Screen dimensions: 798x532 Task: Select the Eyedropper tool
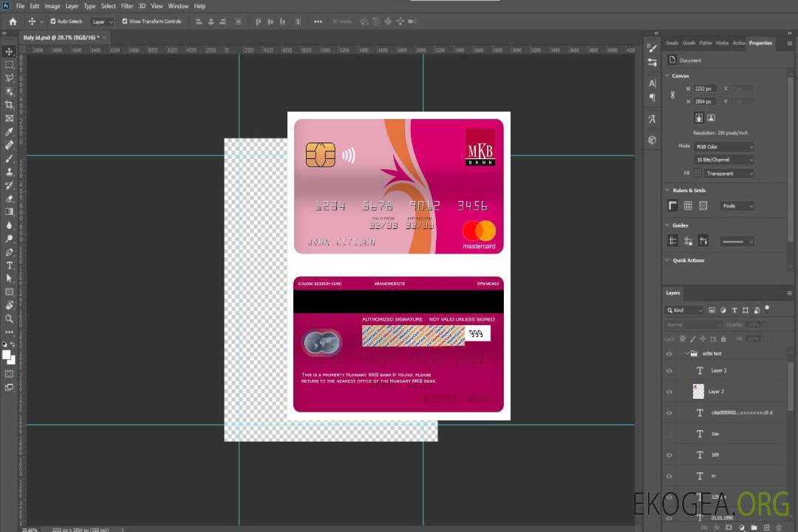coord(9,132)
